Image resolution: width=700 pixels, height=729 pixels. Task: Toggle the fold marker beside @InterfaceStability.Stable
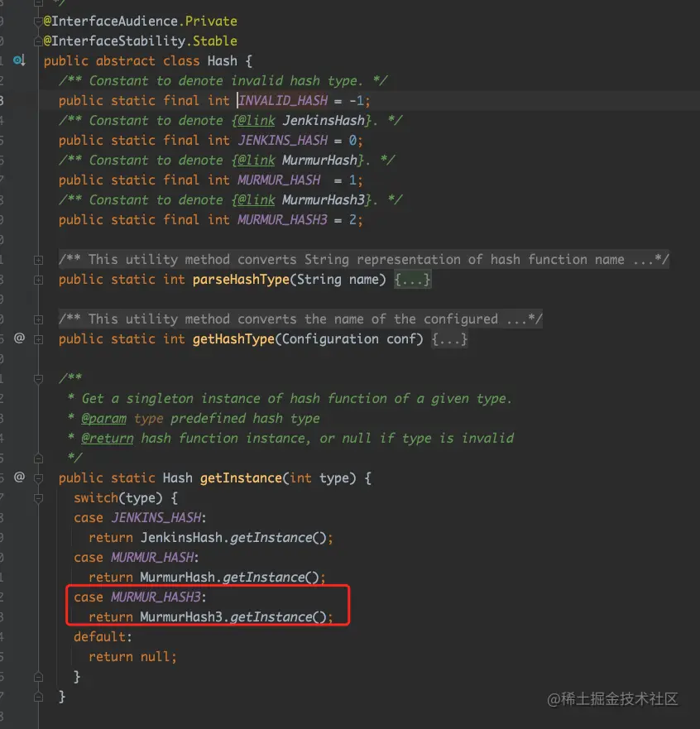coord(39,41)
